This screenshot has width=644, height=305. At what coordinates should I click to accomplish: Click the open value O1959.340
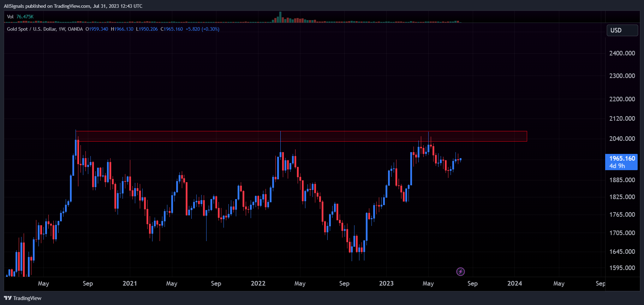(x=97, y=29)
